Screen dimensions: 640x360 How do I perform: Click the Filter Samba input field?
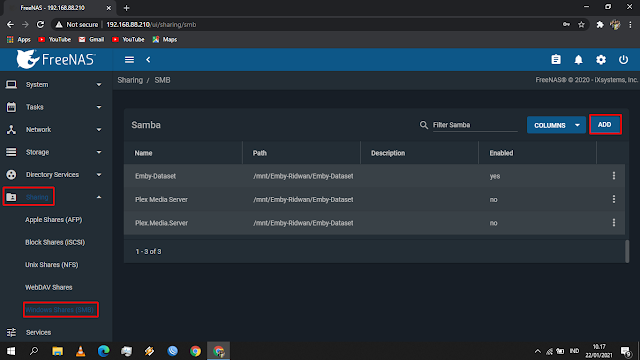coord(475,125)
